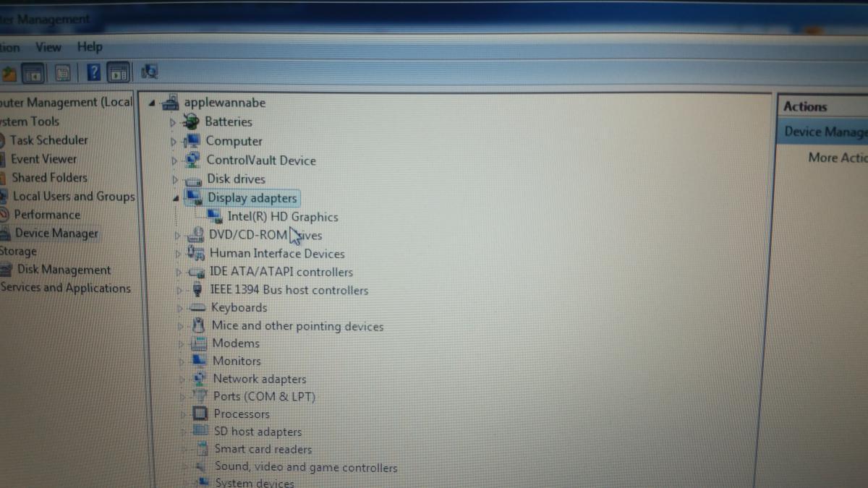The image size is (868, 488).
Task: Toggle the Show/Hide Action Pane button
Action: point(119,72)
